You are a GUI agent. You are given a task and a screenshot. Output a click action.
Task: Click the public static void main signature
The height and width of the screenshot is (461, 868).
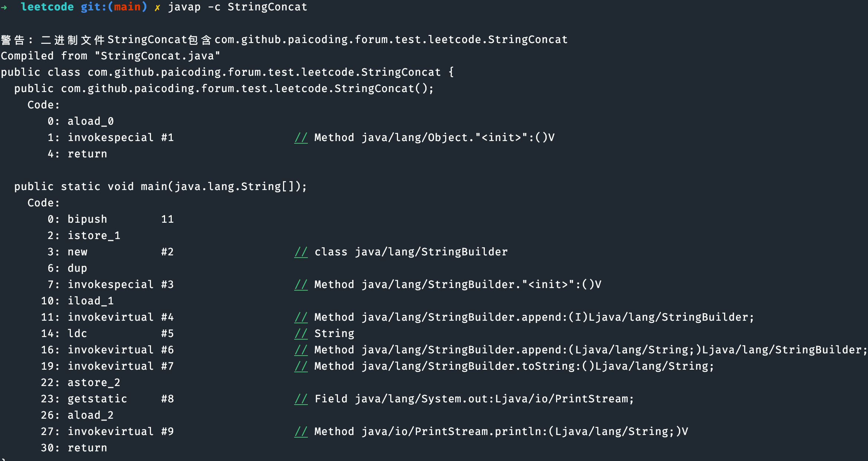tap(160, 187)
